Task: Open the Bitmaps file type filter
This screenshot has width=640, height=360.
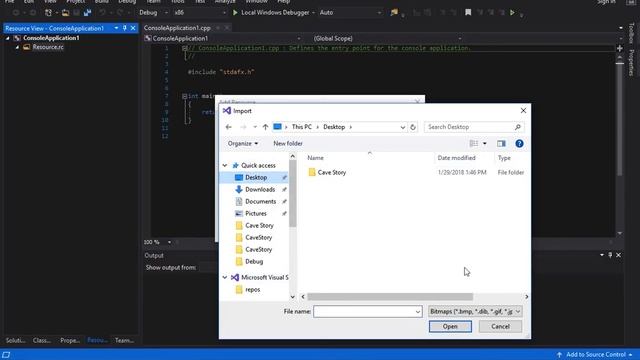Action: point(475,311)
